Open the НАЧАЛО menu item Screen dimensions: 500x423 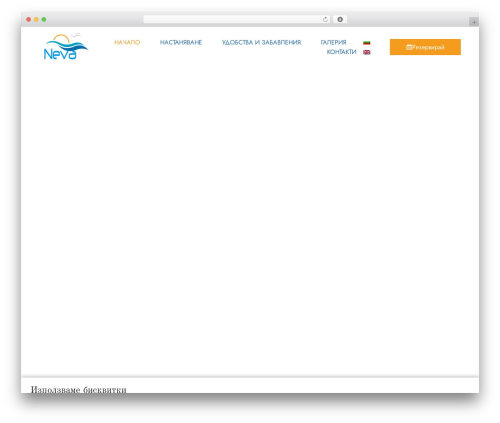coord(127,42)
